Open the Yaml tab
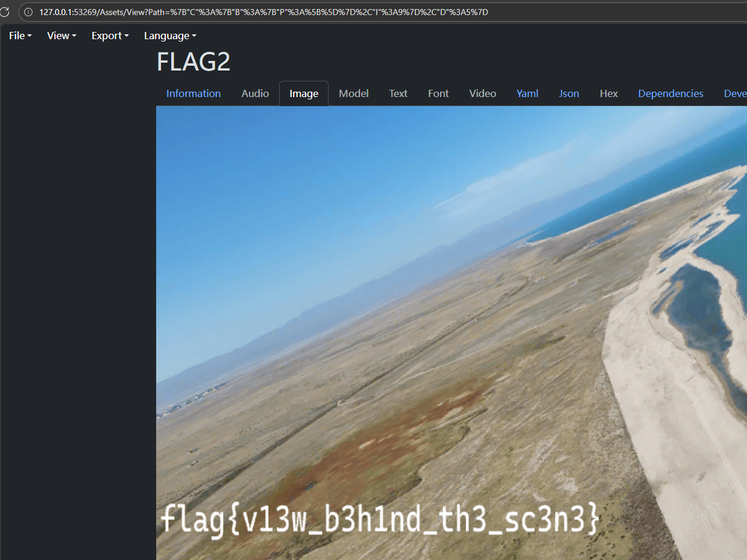This screenshot has width=747, height=560. click(527, 93)
